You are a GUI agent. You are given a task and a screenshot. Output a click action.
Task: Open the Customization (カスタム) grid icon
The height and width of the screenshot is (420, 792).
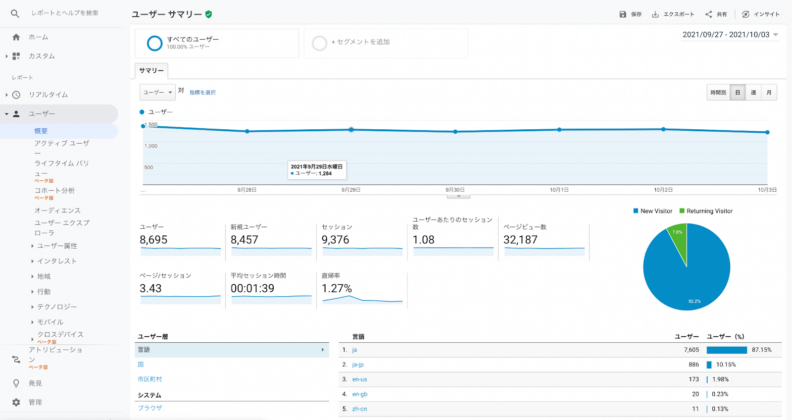pyautogui.click(x=16, y=55)
